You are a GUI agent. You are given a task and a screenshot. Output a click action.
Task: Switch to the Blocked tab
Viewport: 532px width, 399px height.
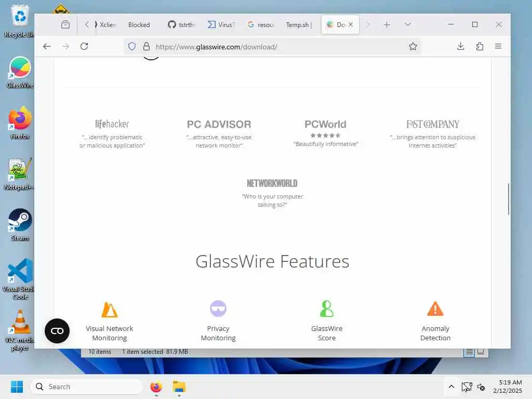point(139,24)
